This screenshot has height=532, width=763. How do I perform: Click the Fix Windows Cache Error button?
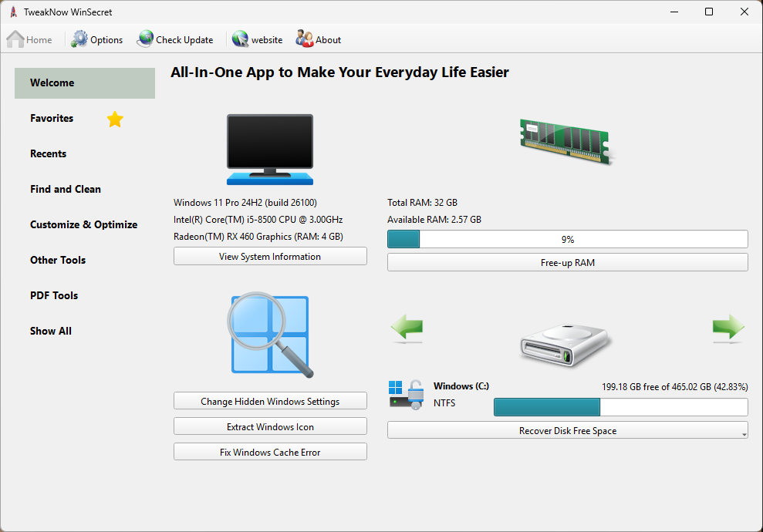269,451
